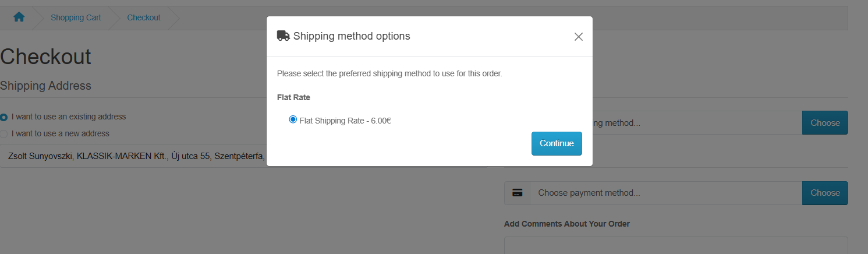Focus the order comments text area
The image size is (868, 254).
click(675, 245)
